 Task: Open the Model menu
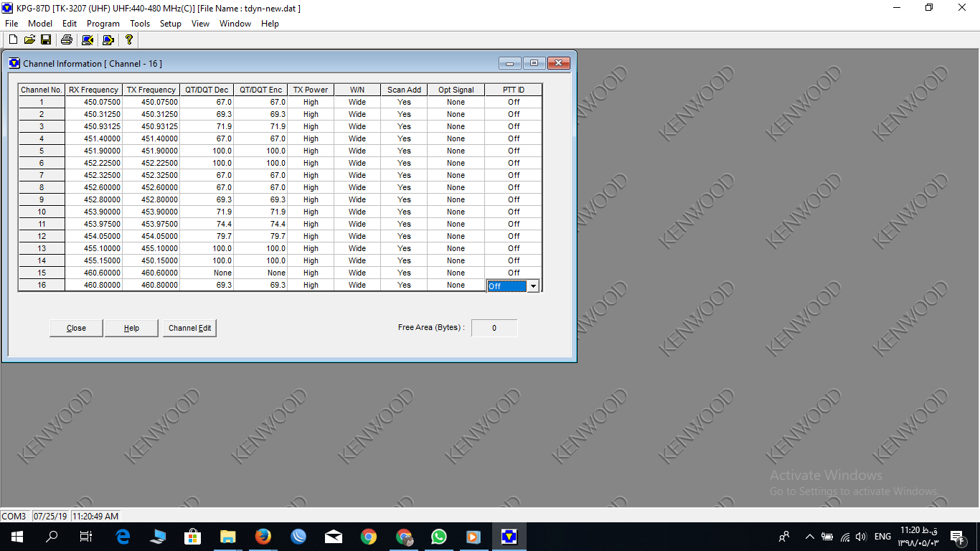40,24
